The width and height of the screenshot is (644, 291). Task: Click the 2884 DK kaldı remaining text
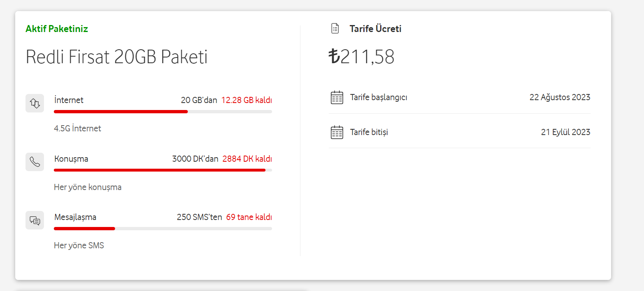tap(247, 159)
